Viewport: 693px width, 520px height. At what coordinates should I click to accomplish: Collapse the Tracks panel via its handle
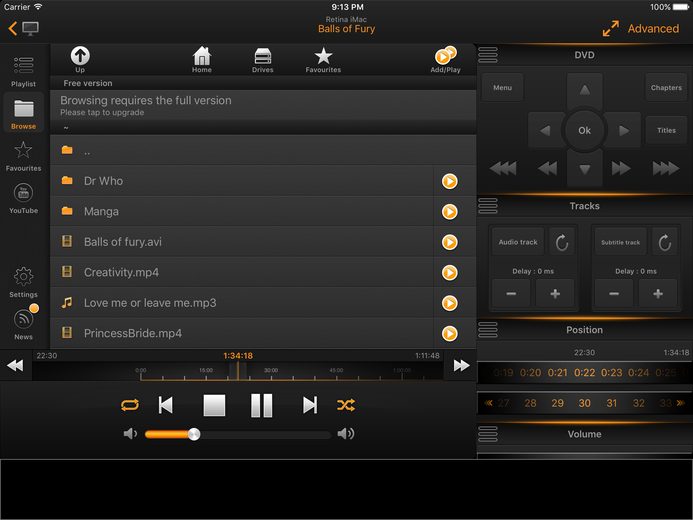click(x=488, y=206)
